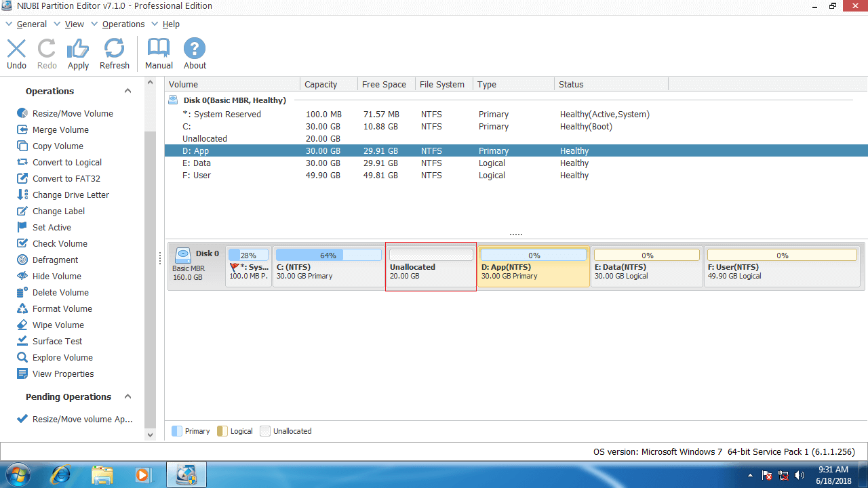This screenshot has height=488, width=868.
Task: Refresh the disk layout
Action: pos(114,53)
